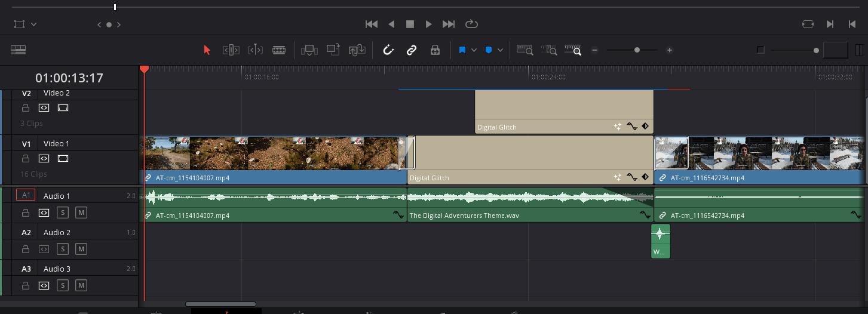Go to first frame transport button
This screenshot has width=868, height=314.
tap(372, 24)
